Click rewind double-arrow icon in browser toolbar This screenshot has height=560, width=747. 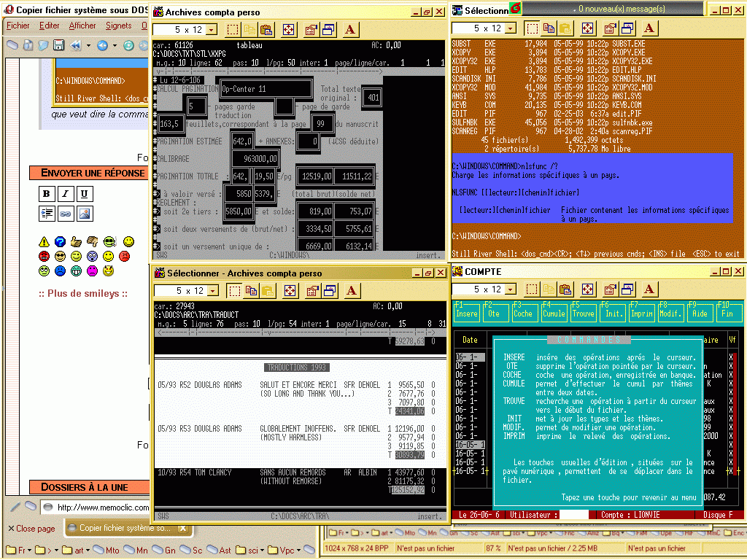(76, 46)
